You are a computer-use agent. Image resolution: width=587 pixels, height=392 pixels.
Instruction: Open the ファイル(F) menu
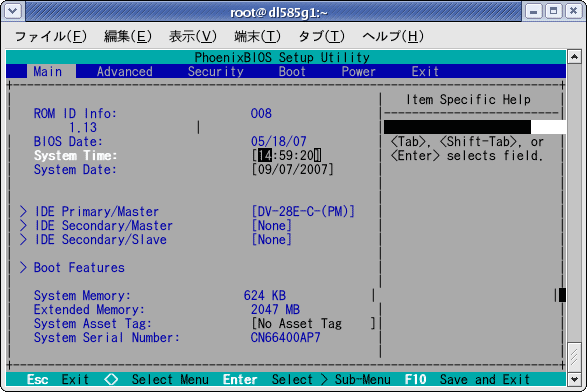(x=51, y=36)
